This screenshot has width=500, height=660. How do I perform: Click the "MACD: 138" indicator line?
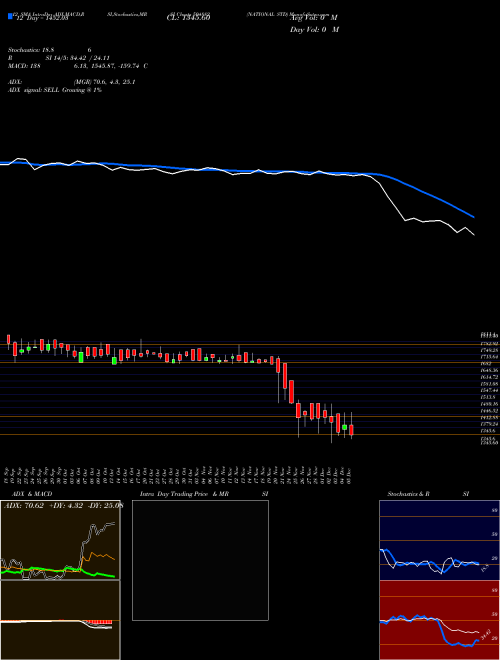pos(24,66)
